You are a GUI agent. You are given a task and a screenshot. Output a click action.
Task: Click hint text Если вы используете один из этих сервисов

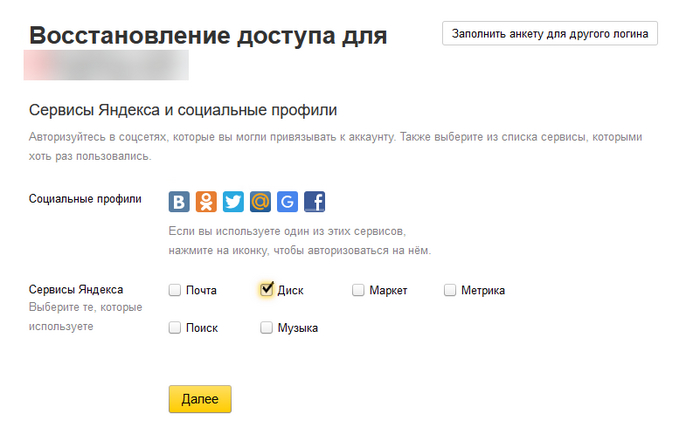(288, 231)
